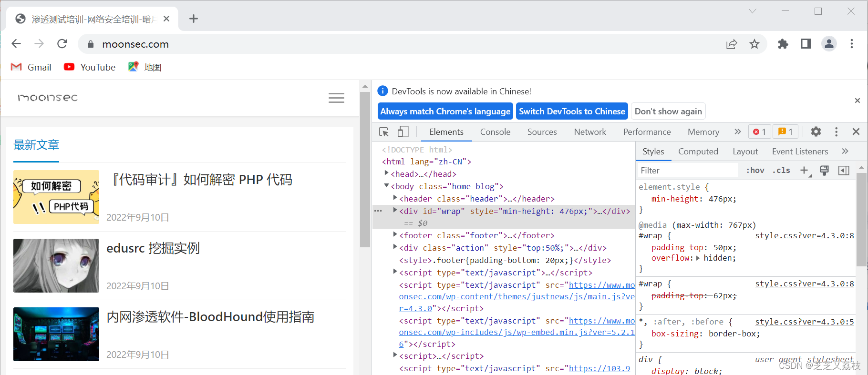Click the orange issues count badge

coord(785,132)
